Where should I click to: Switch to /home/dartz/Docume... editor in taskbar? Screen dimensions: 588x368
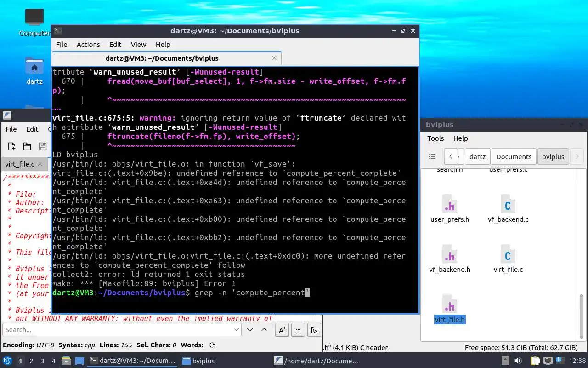pyautogui.click(x=317, y=361)
